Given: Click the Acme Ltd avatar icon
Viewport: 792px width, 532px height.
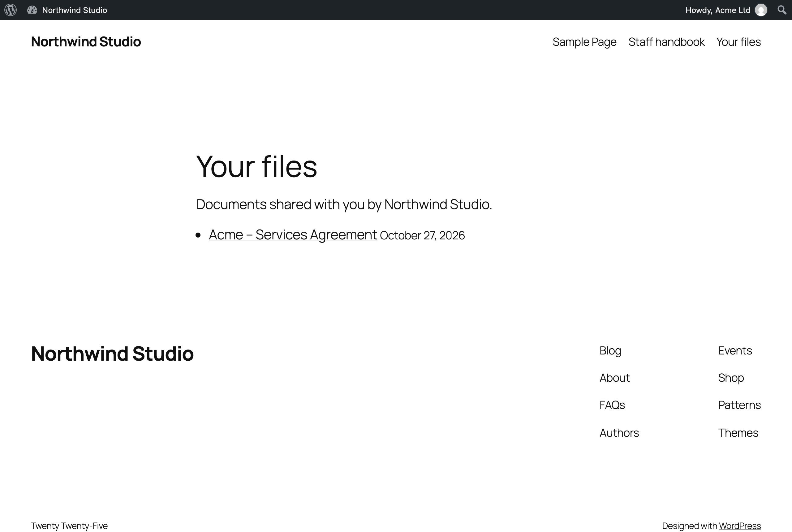Looking at the screenshot, I should click(x=761, y=10).
